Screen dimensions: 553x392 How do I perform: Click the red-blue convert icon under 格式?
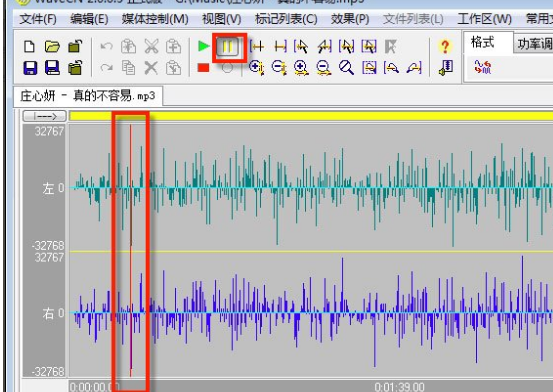[x=482, y=67]
